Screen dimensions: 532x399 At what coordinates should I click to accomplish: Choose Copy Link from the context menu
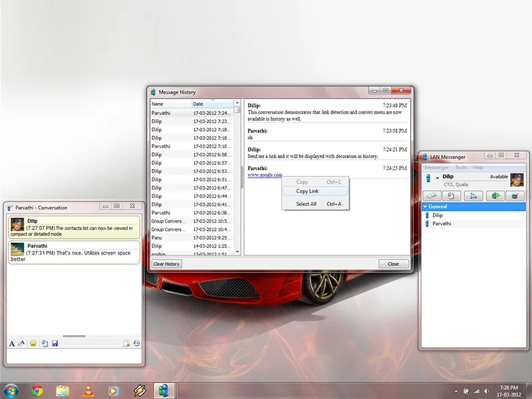307,192
